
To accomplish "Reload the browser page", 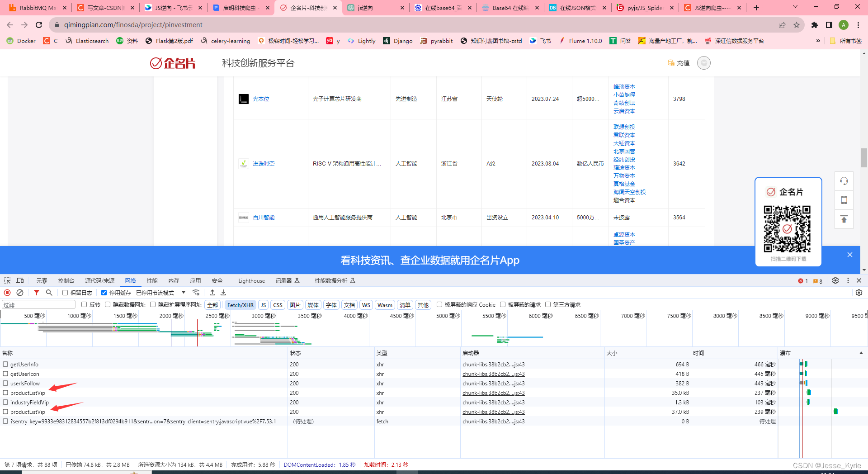I will click(39, 25).
